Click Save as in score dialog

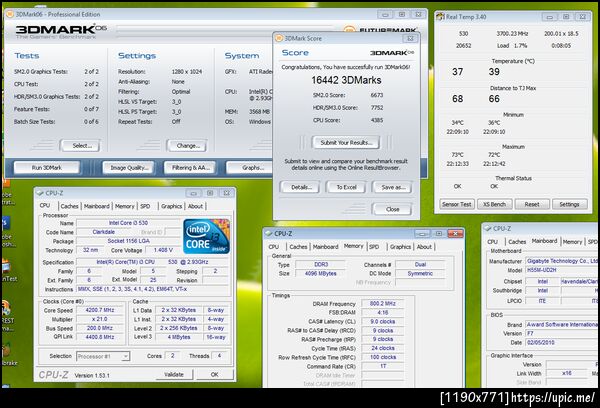pyautogui.click(x=392, y=187)
